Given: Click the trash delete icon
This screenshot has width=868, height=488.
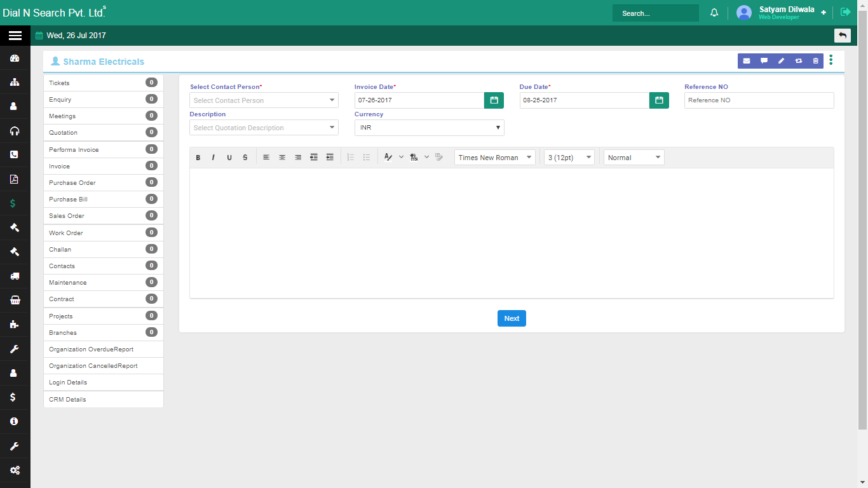Looking at the screenshot, I should (815, 61).
